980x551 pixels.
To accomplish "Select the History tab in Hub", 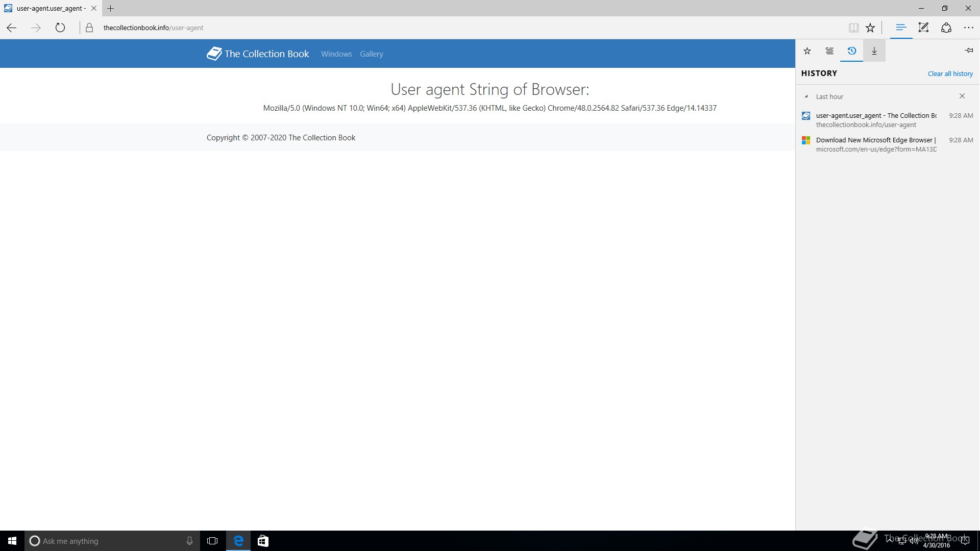I will click(851, 51).
